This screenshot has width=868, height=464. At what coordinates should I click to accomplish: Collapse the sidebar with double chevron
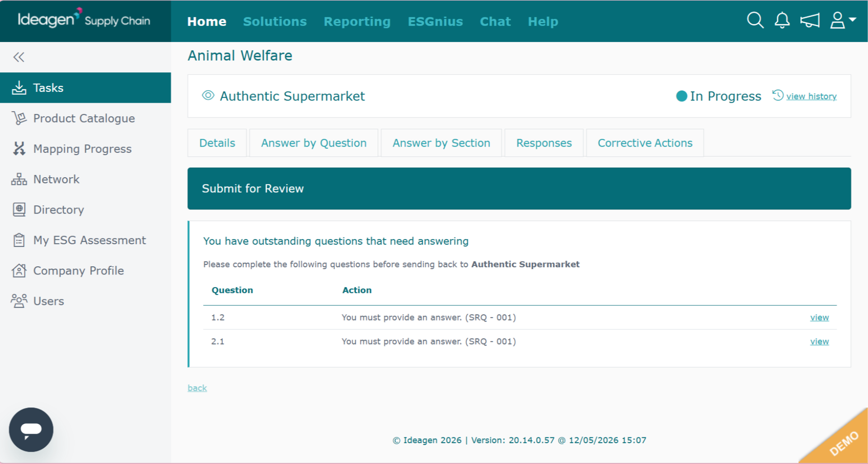coord(19,57)
